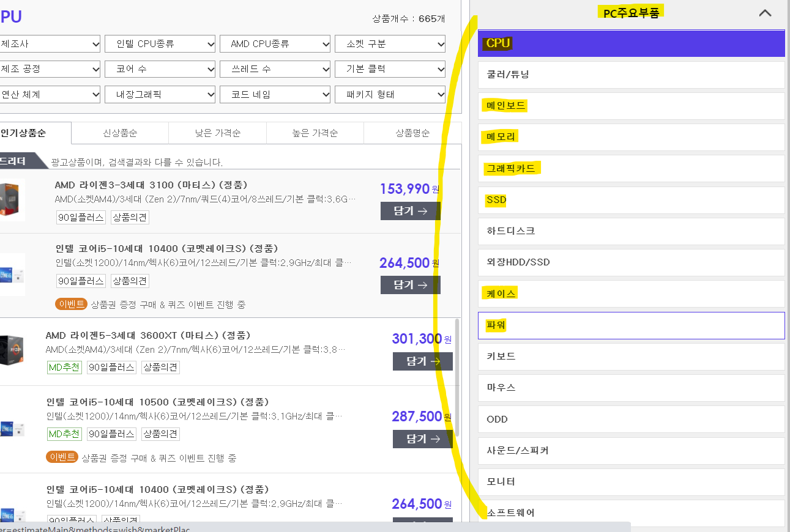
Task: Open the 마우스 category
Action: coord(632,388)
